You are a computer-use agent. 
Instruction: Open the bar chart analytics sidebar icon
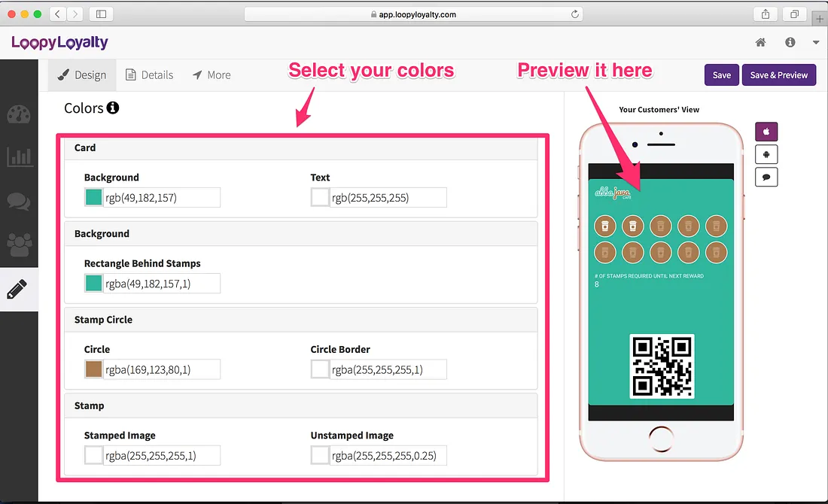tap(20, 156)
